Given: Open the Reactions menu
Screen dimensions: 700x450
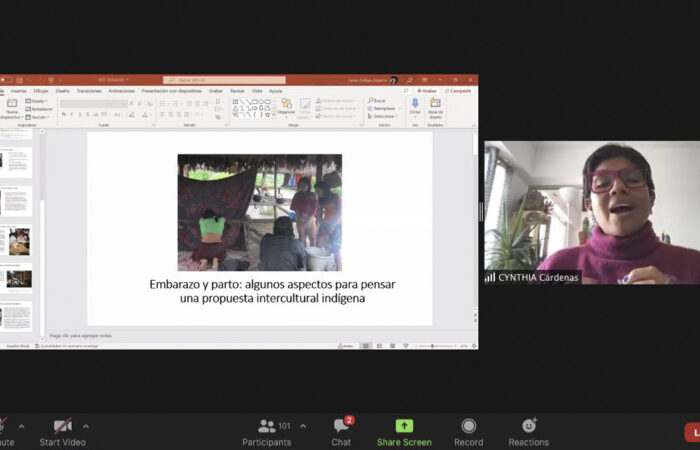Looking at the screenshot, I should click(x=529, y=433).
